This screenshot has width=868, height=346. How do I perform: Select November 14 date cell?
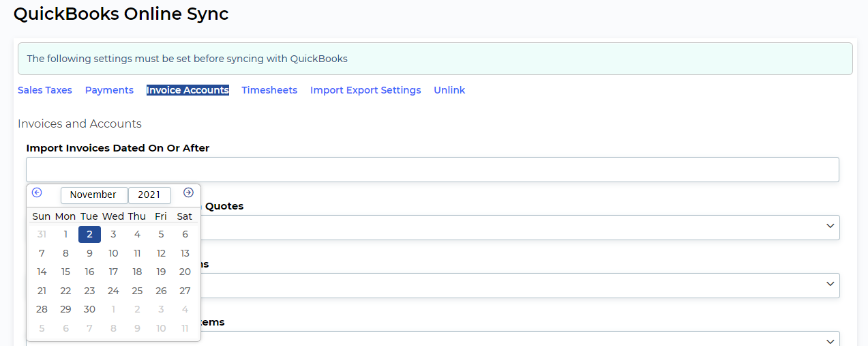42,272
